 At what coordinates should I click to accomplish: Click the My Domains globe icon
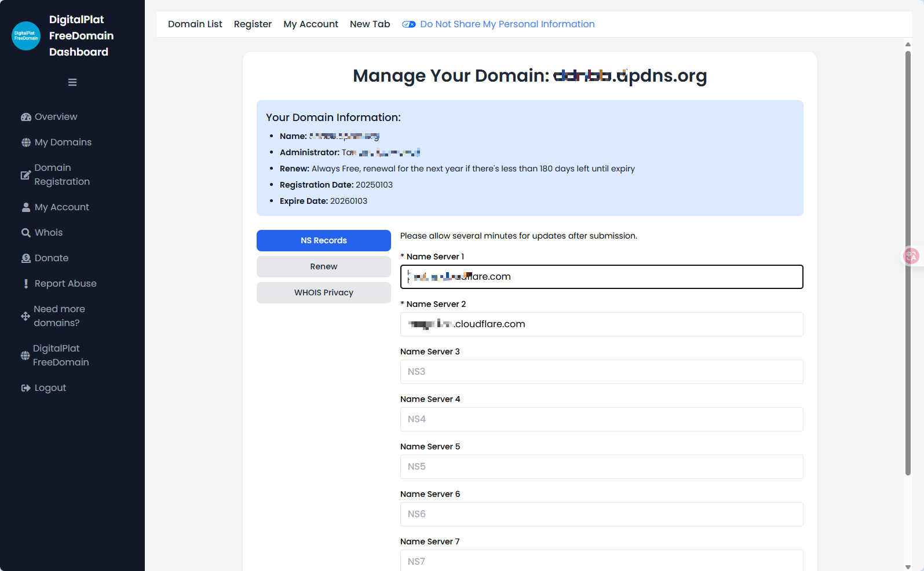pos(26,142)
